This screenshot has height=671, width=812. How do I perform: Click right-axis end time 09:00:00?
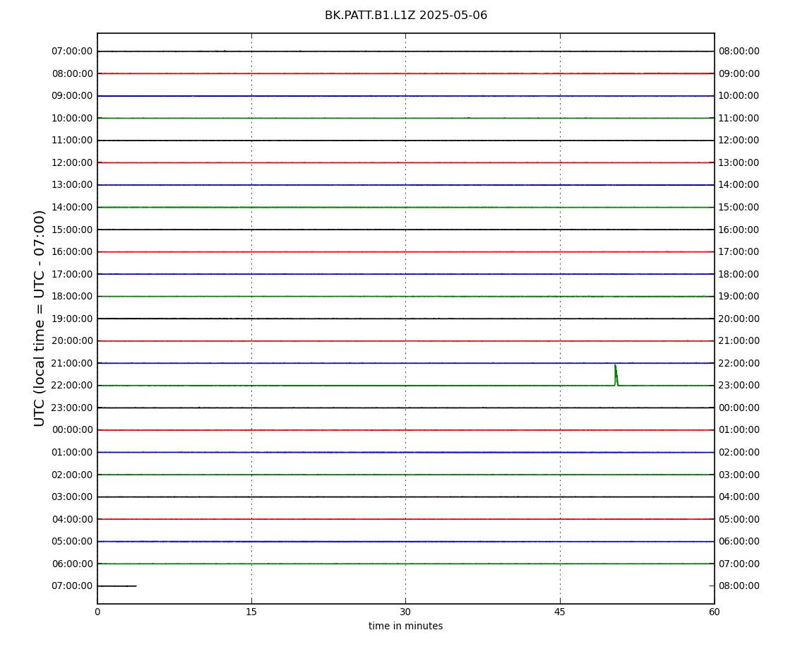(x=739, y=73)
